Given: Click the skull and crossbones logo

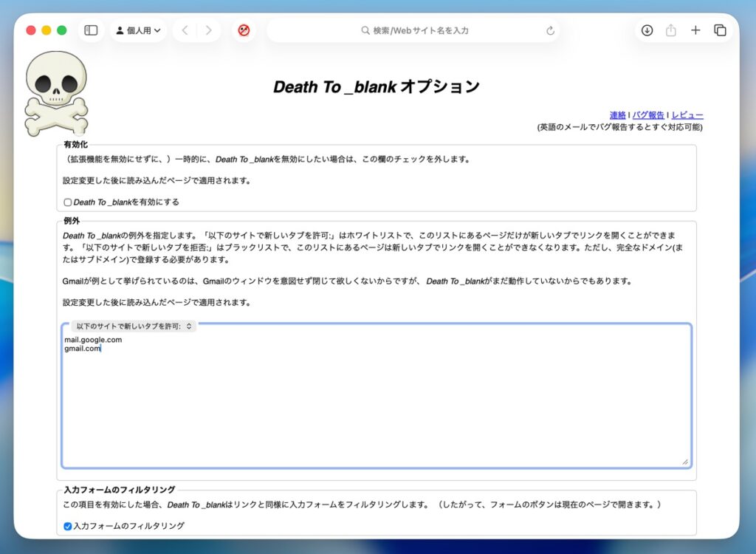Looking at the screenshot, I should pos(56,93).
